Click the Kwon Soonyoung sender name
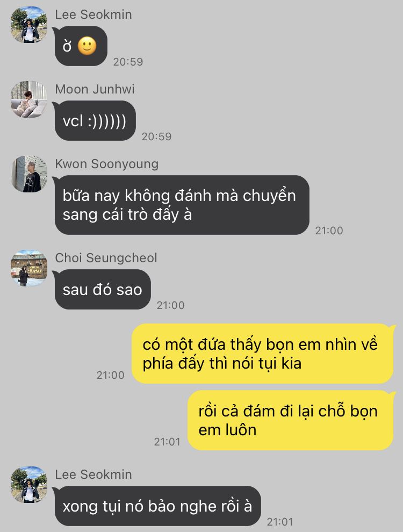The image size is (403, 532). click(x=107, y=164)
